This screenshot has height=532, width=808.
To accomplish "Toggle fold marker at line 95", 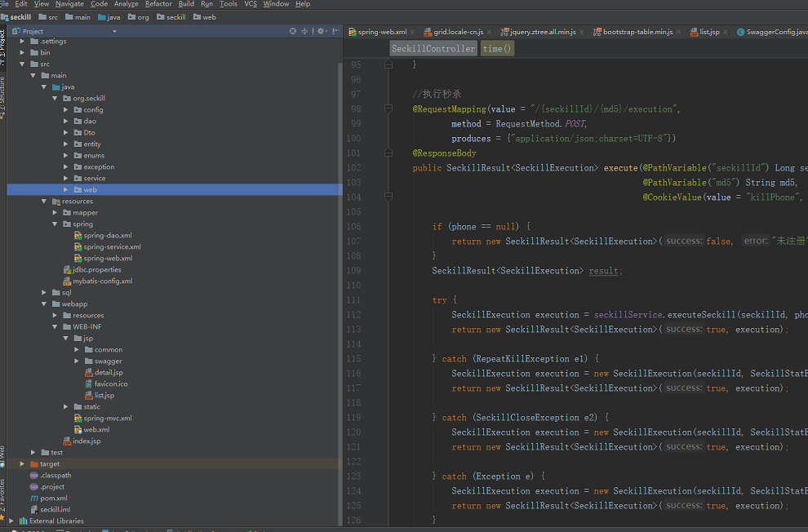I will tap(388, 64).
